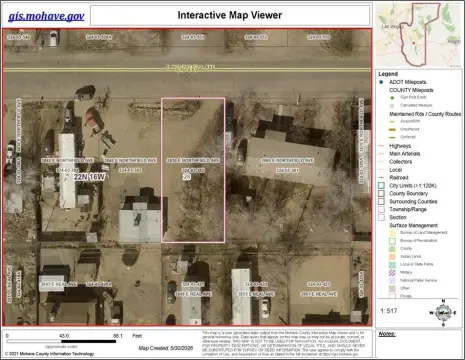Click the Other hatched gray swatch
The width and height of the screenshot is (465, 360).
click(x=392, y=288)
